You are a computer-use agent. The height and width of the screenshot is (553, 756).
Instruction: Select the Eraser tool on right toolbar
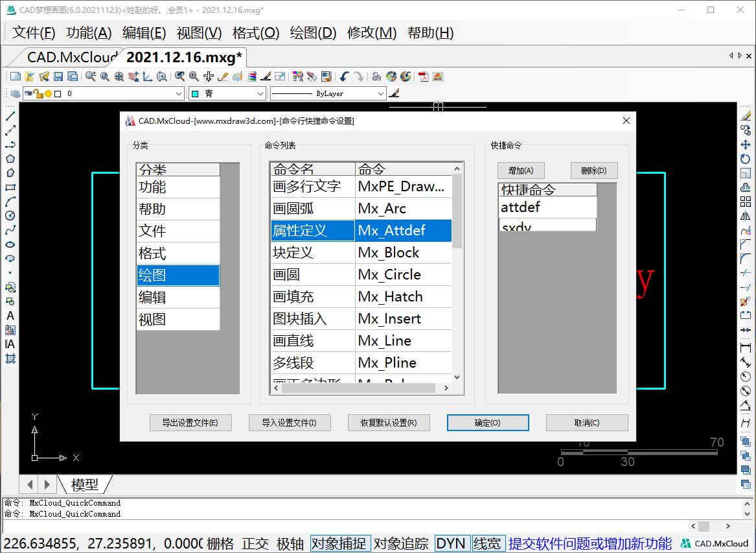746,115
